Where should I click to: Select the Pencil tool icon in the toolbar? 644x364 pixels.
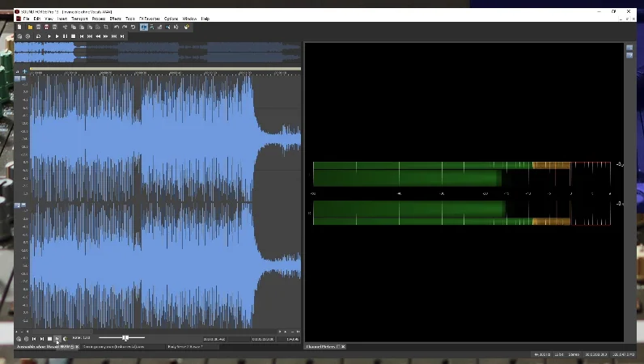pos(159,28)
